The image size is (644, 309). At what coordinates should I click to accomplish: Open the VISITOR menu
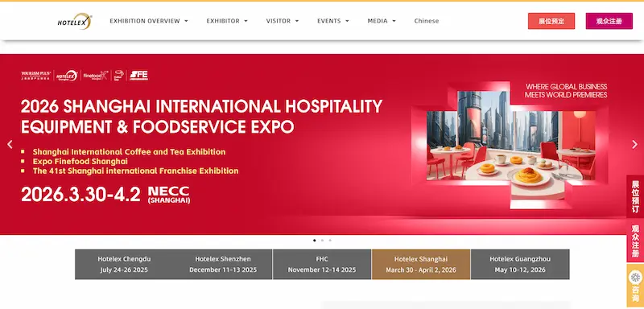click(x=279, y=21)
